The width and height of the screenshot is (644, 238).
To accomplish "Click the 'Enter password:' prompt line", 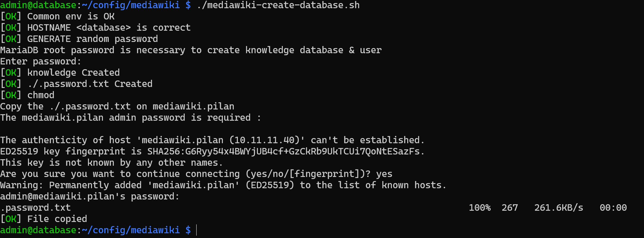I will pyautogui.click(x=41, y=61).
